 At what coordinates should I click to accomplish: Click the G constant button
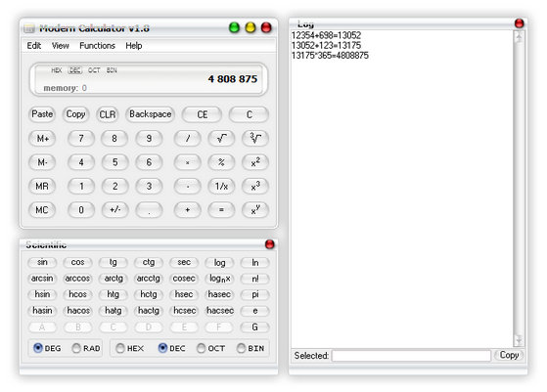pyautogui.click(x=255, y=327)
